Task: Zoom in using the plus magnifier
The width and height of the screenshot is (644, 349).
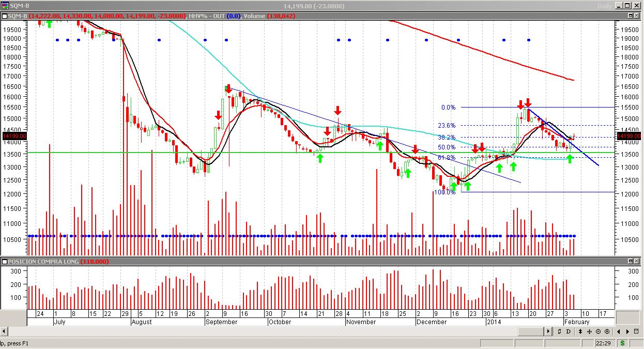Action: point(607,331)
